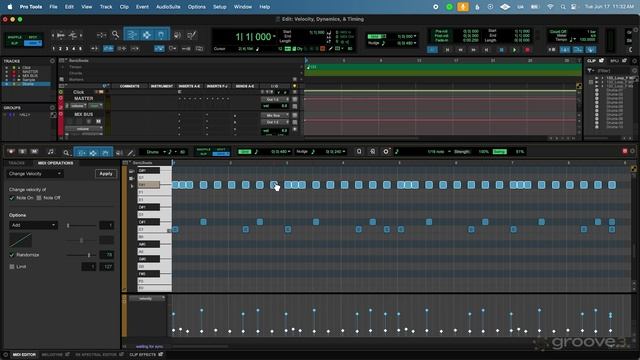Toggle the Note On checkbox
The width and height of the screenshot is (640, 360).
coord(12,198)
